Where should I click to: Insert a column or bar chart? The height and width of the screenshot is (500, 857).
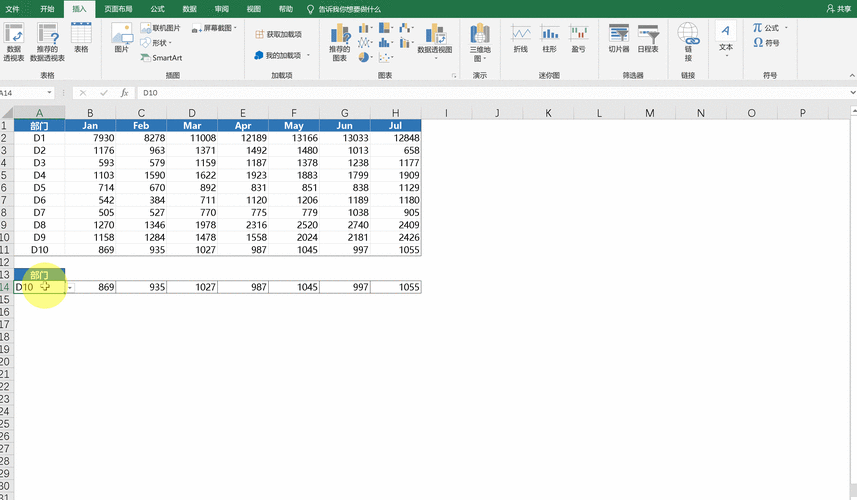(x=365, y=28)
